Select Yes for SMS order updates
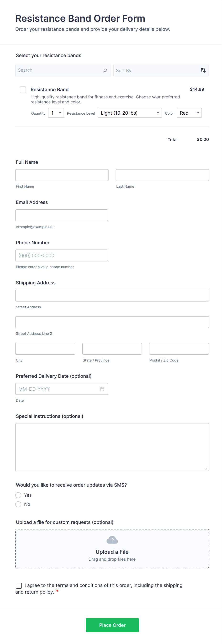The width and height of the screenshot is (222, 644). tap(18, 495)
